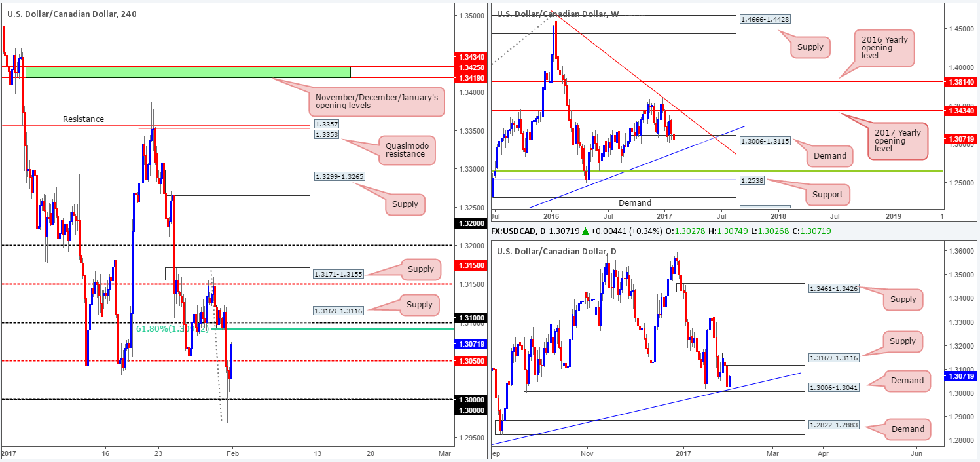Viewport: 980px width, 462px height.
Task: Click the red 1.30500 price tag
Action: pyautogui.click(x=469, y=360)
